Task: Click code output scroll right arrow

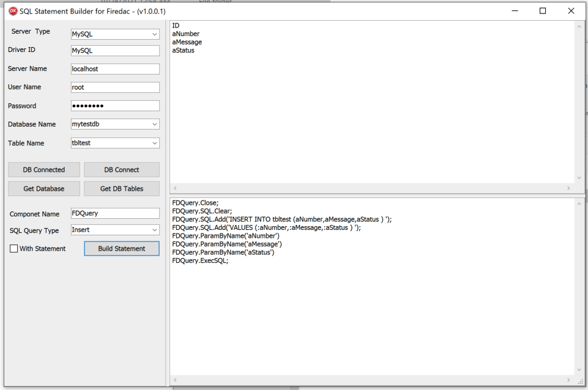Action: pyautogui.click(x=568, y=380)
